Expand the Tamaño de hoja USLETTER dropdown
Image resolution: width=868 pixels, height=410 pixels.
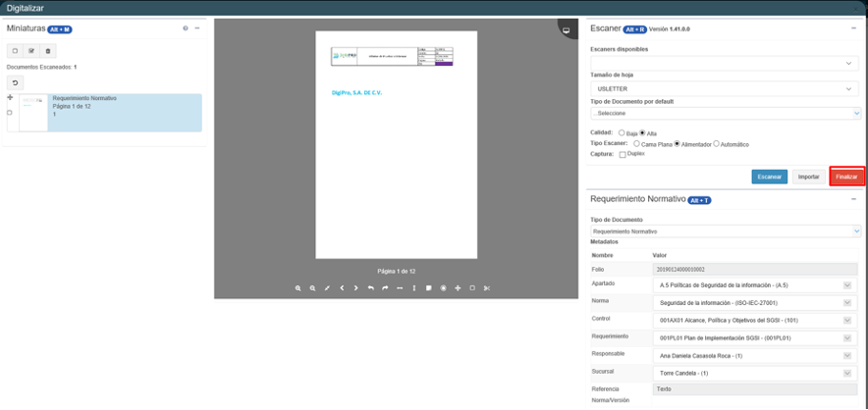(x=725, y=89)
